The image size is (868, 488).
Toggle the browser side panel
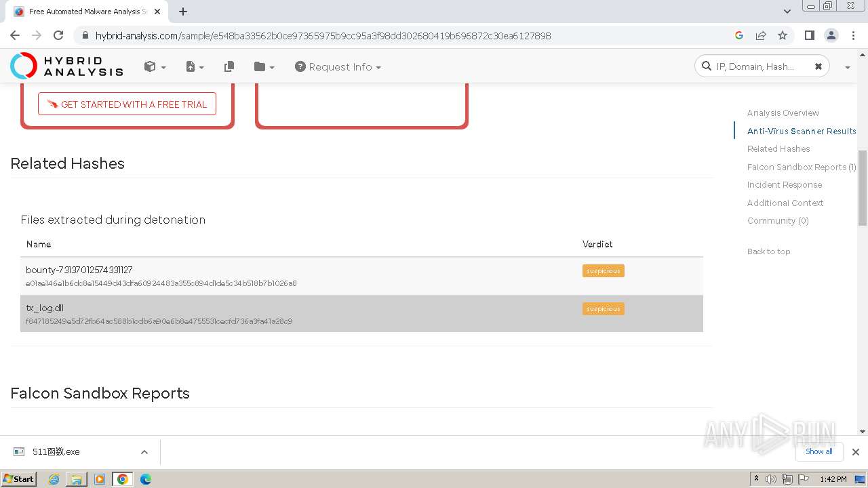click(809, 35)
